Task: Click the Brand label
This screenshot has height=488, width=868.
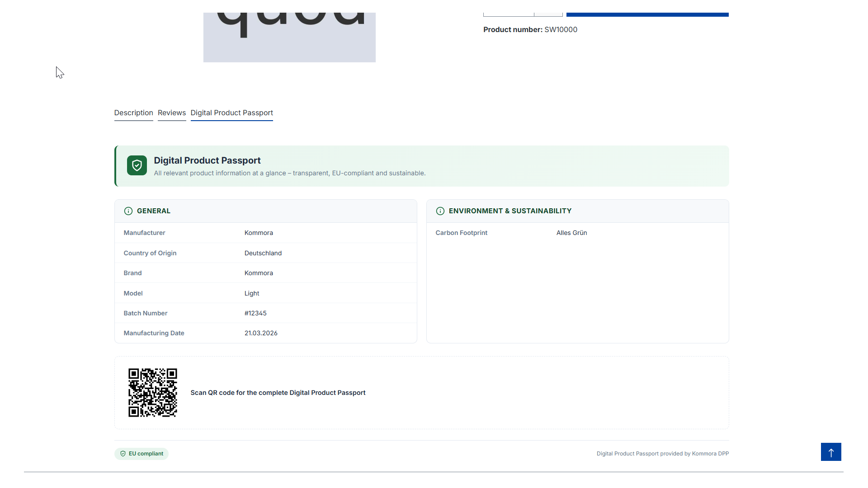Action: click(132, 273)
